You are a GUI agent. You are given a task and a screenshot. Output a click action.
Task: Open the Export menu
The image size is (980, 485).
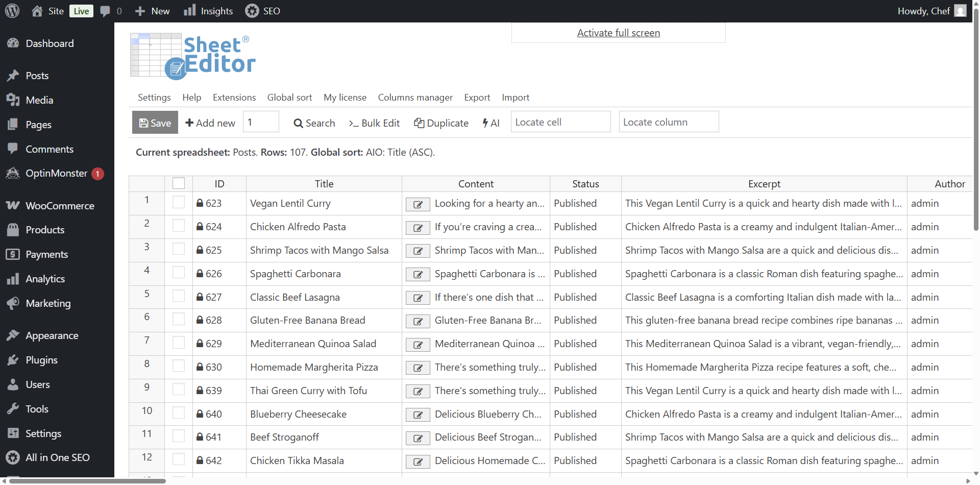tap(477, 98)
